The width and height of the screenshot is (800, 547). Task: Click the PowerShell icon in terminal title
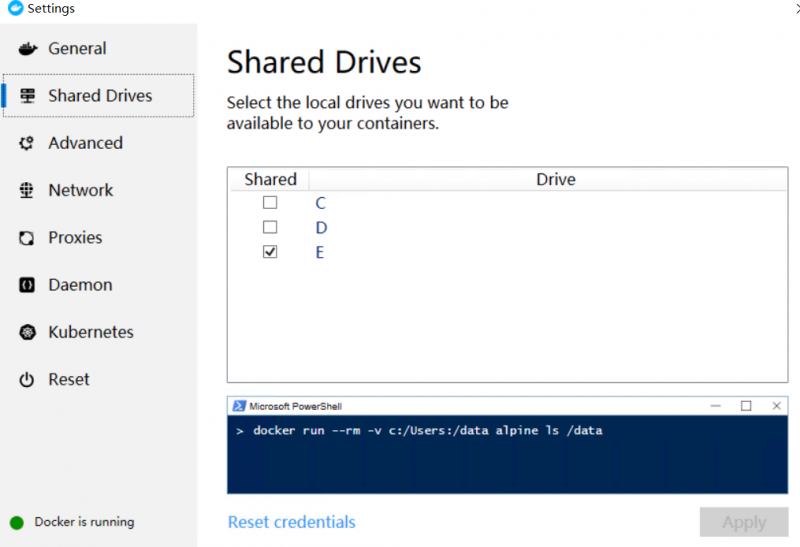239,406
